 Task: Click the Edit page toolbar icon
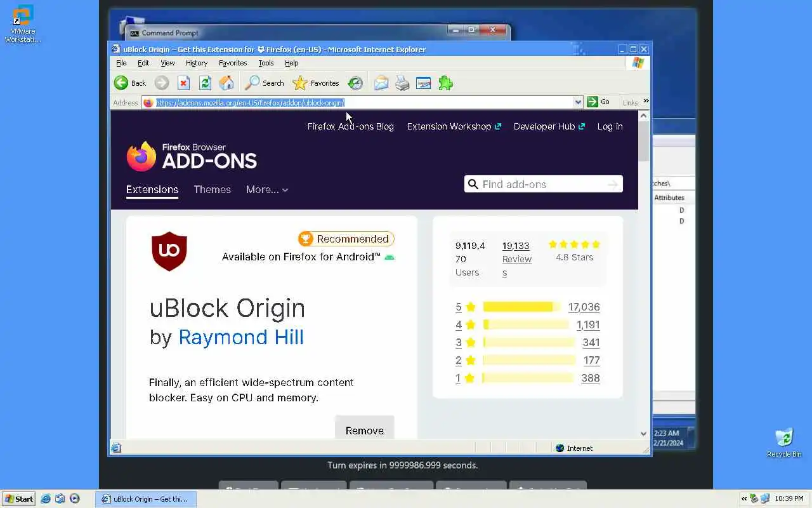pos(423,83)
